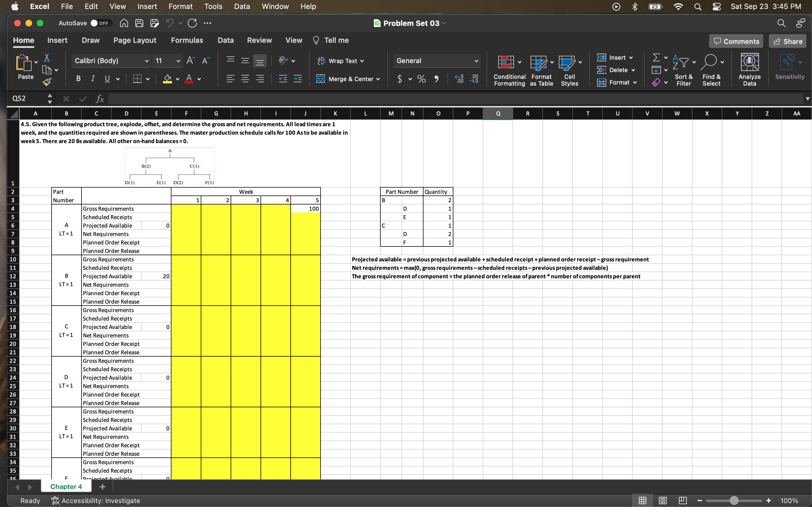Select the Bold formatting icon
Viewport: 812px width, 507px height.
tap(78, 79)
